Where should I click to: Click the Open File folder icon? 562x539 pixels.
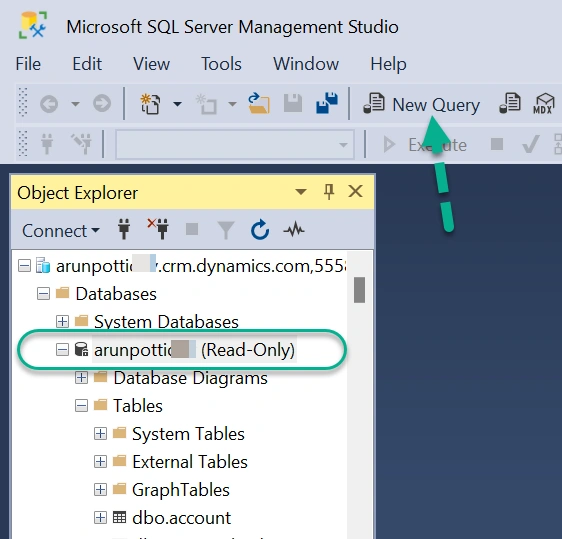259,104
